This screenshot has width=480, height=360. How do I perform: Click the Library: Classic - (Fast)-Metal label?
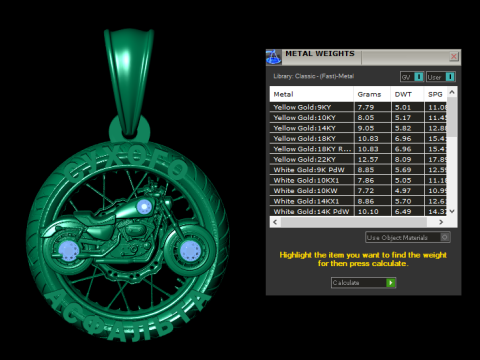(x=314, y=76)
